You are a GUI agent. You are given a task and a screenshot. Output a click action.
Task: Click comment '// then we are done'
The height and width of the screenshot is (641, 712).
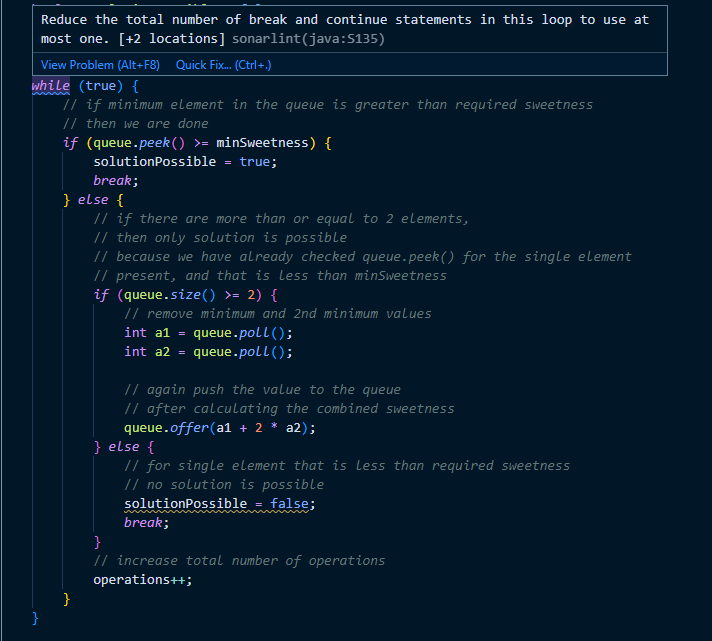click(135, 124)
